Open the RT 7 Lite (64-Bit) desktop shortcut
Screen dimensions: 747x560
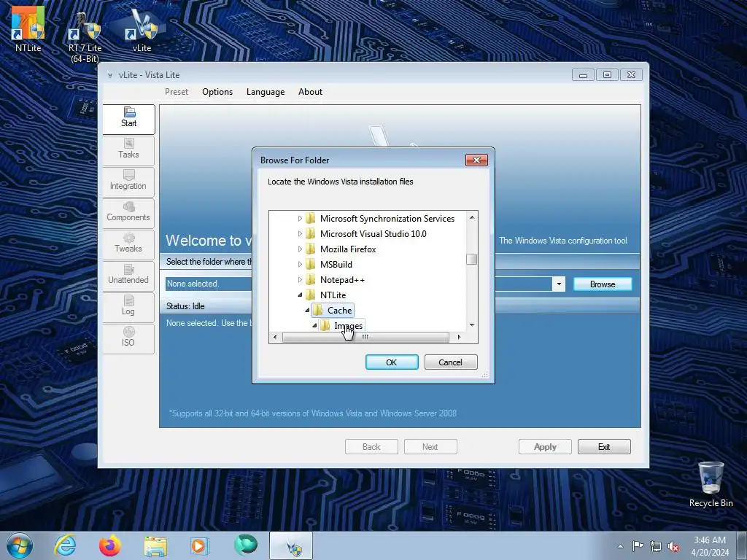coord(85,38)
